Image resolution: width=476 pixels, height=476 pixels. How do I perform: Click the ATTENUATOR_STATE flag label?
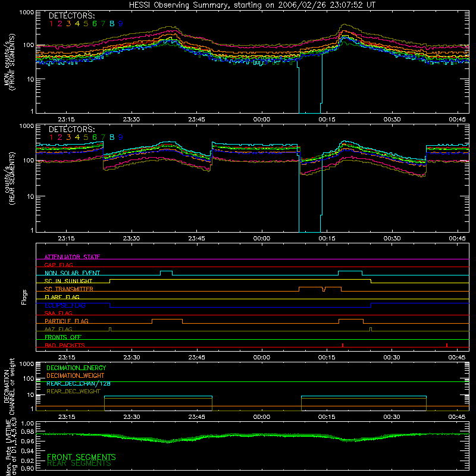[x=72, y=257]
